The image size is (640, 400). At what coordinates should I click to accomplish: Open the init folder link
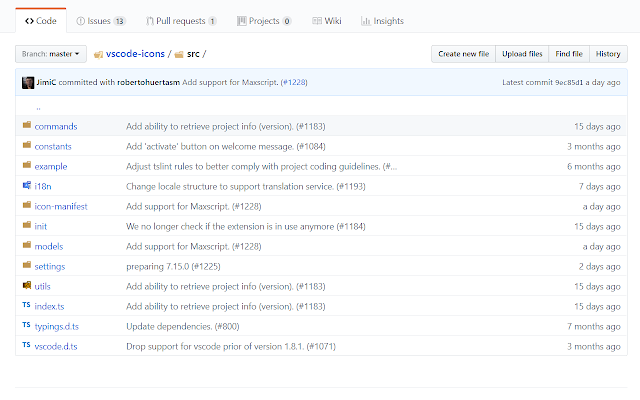point(41,227)
